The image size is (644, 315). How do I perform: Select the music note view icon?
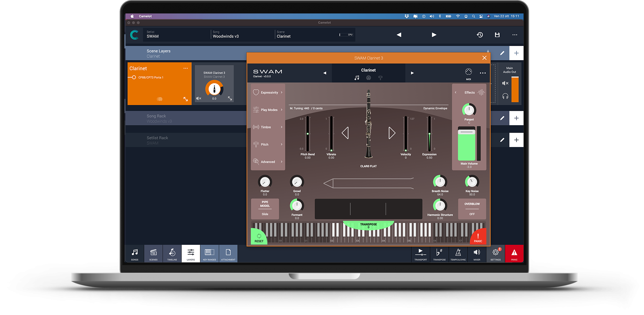coord(357,78)
